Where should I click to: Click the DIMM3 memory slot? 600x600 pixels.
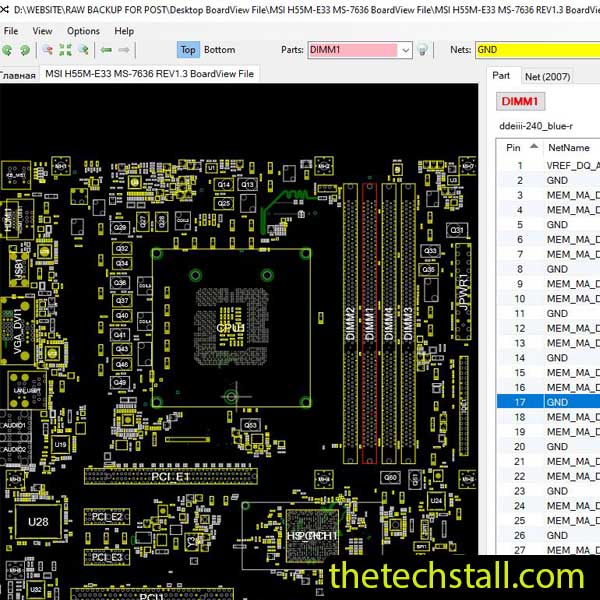408,323
